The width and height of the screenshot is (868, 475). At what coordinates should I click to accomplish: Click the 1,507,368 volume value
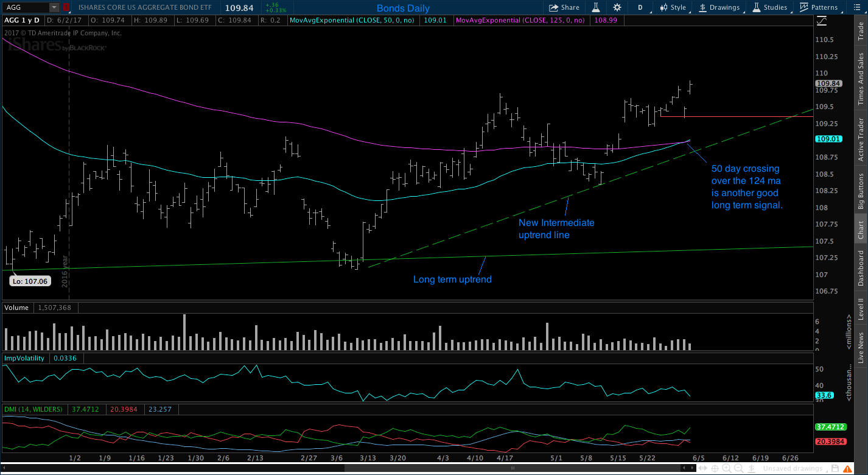(54, 308)
